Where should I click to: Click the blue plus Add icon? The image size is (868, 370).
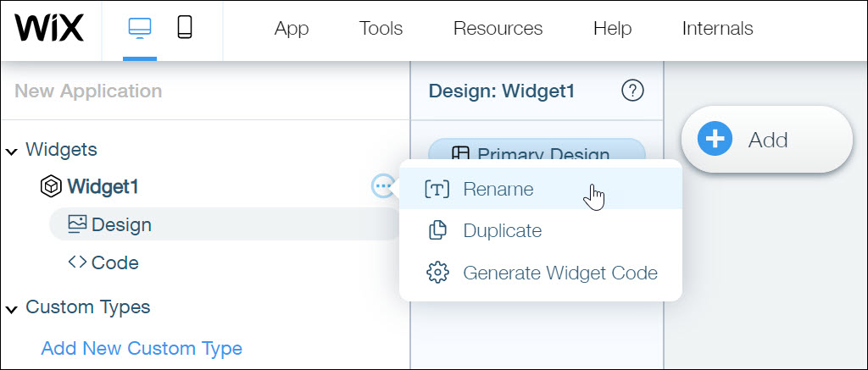click(x=714, y=139)
